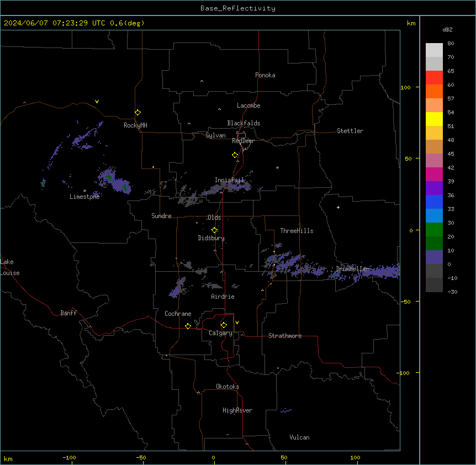
Task: Click the Ponoka city label
Action: [265, 75]
